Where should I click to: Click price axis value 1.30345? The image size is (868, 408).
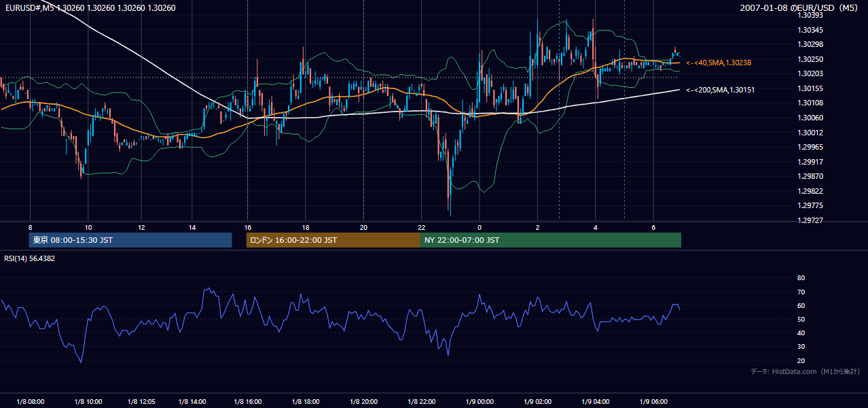click(810, 30)
